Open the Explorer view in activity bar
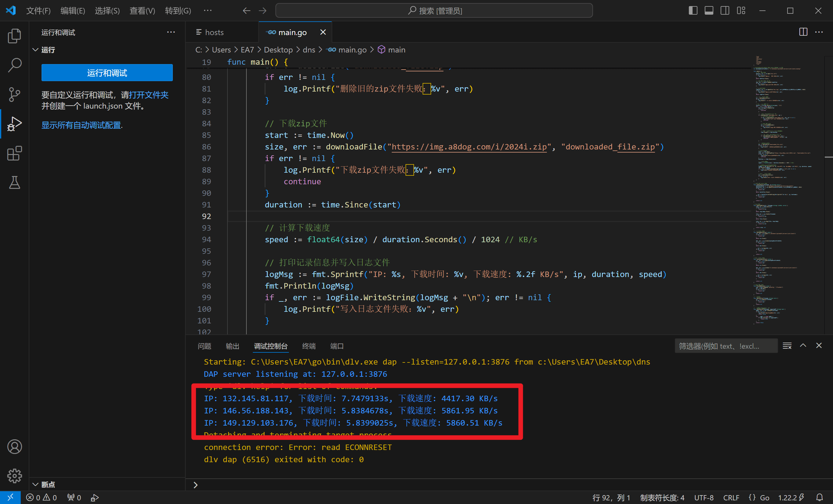Viewport: 833px width, 504px height. [14, 36]
